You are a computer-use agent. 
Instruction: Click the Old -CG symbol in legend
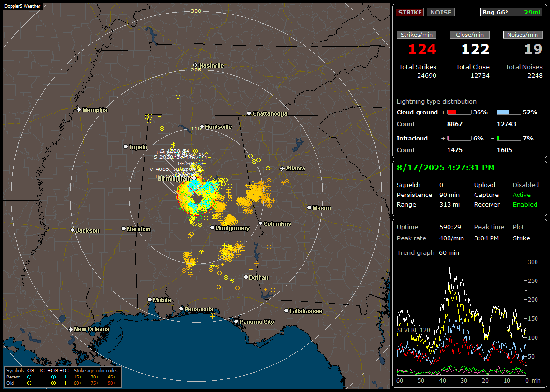click(x=29, y=383)
